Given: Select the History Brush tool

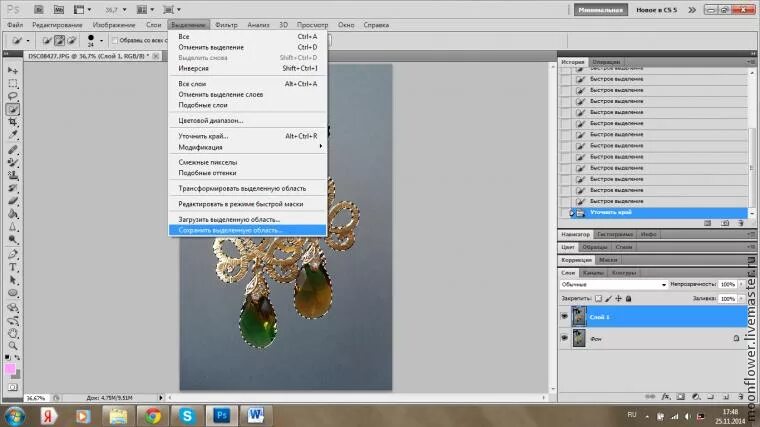Looking at the screenshot, I should [x=13, y=188].
